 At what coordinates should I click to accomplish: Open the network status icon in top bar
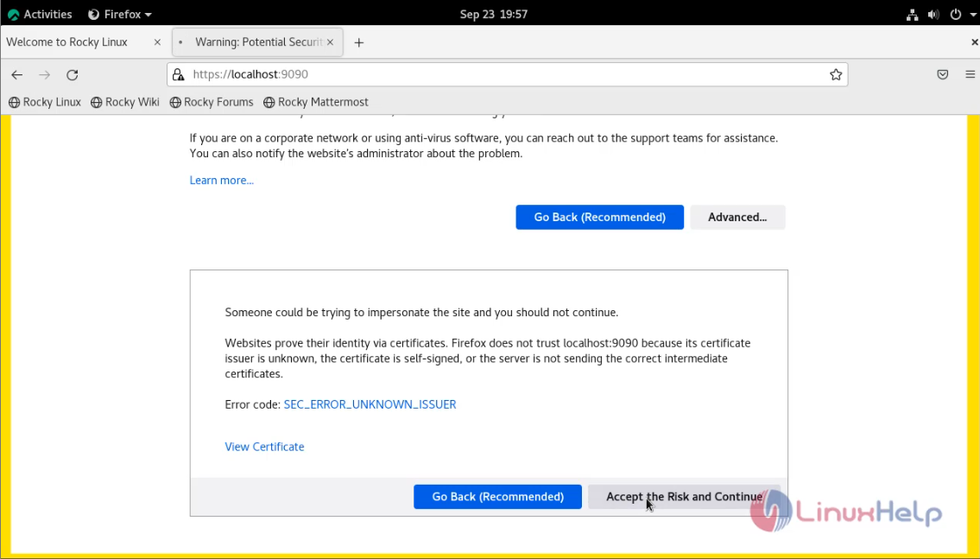[913, 15]
